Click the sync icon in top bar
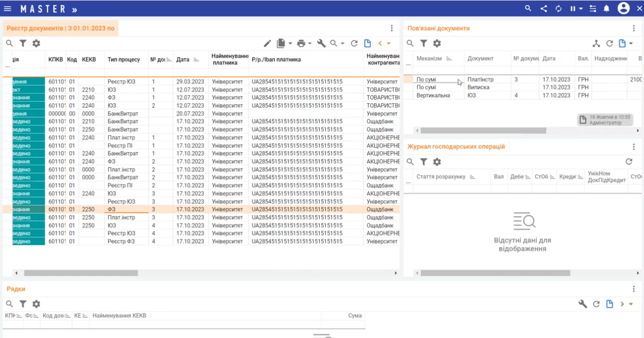The width and height of the screenshot is (644, 338). [559, 9]
